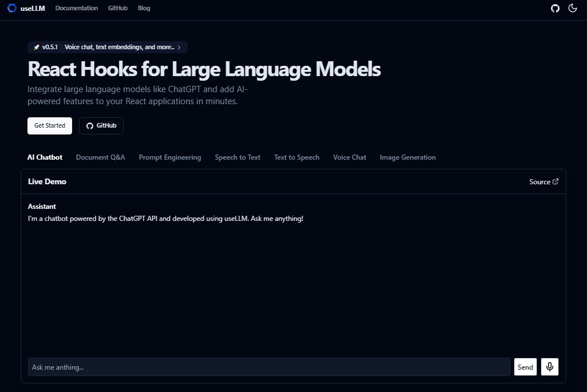587x392 pixels.
Task: Open the Voice Chat tab
Action: coord(349,157)
